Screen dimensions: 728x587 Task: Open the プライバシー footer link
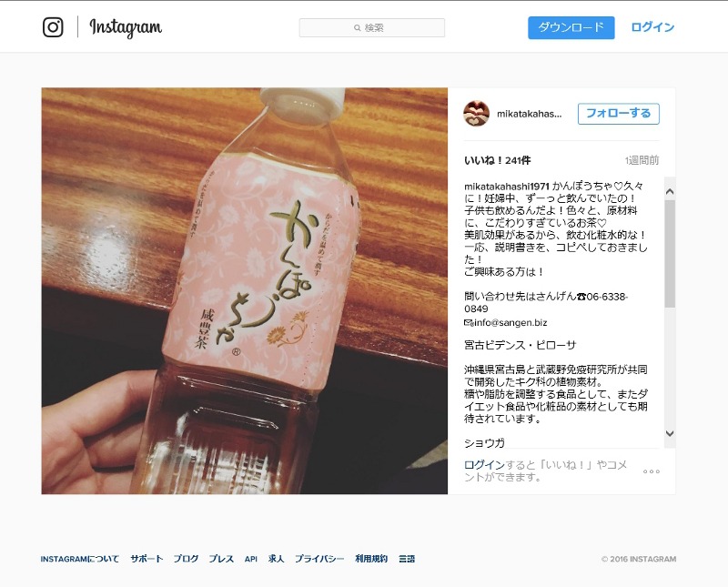pos(319,559)
